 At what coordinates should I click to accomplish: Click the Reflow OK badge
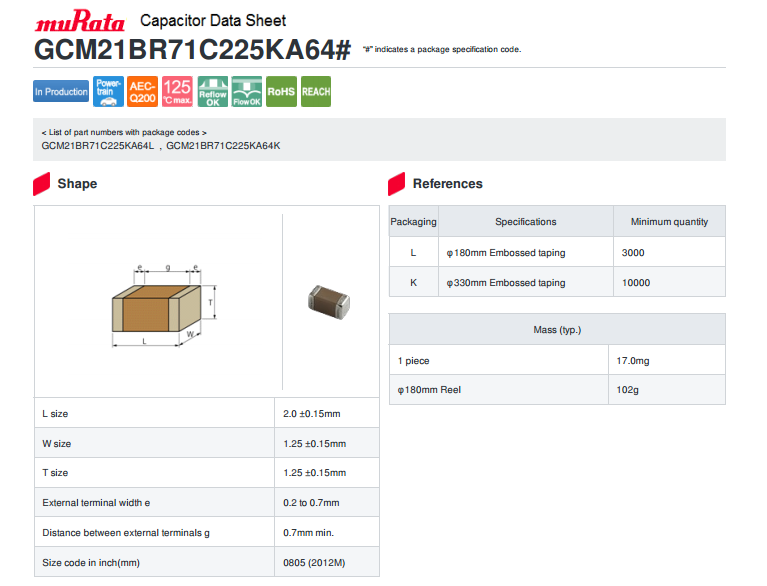[x=213, y=91]
